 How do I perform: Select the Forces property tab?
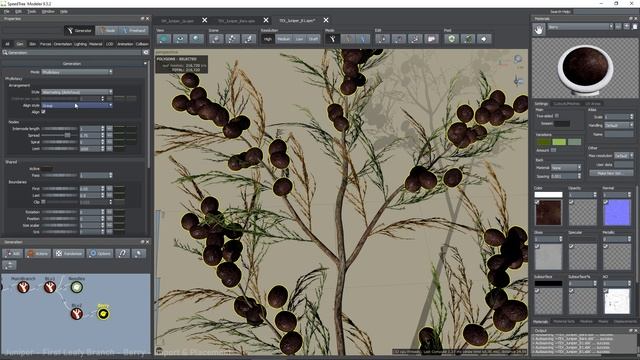point(45,44)
